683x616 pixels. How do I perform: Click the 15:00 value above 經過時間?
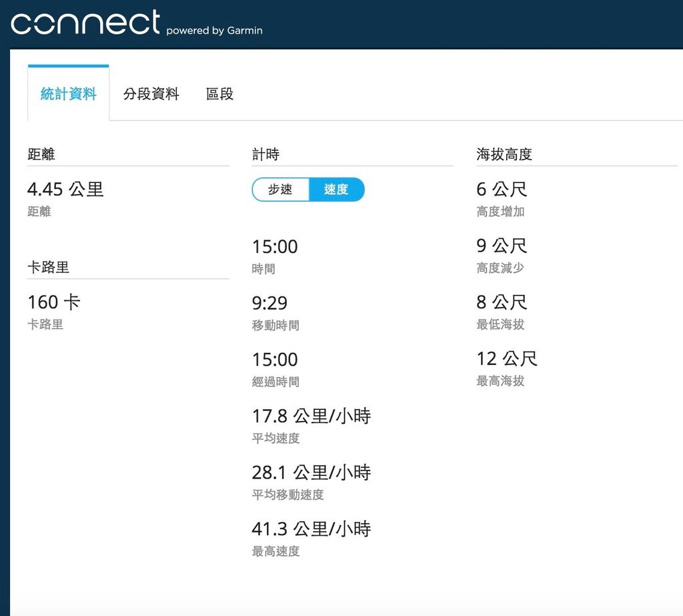(x=275, y=360)
